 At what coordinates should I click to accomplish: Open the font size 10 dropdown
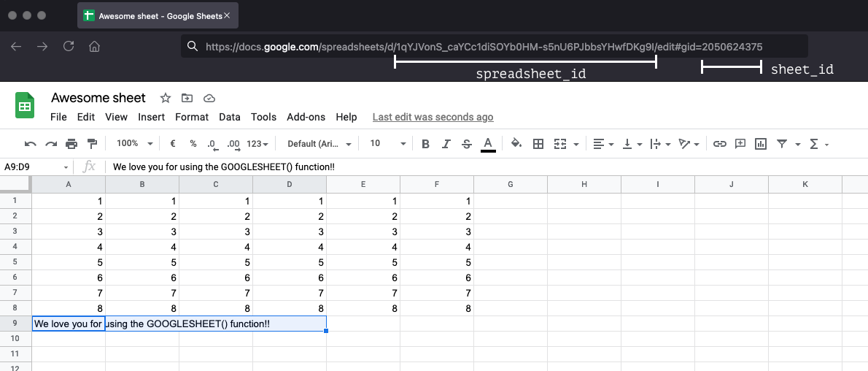pyautogui.click(x=388, y=144)
